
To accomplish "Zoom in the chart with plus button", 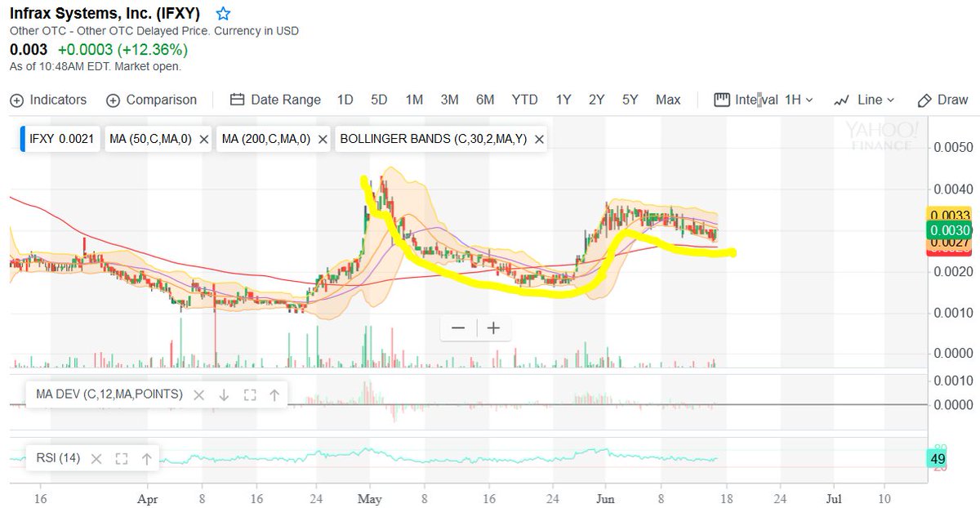I will 493,328.
